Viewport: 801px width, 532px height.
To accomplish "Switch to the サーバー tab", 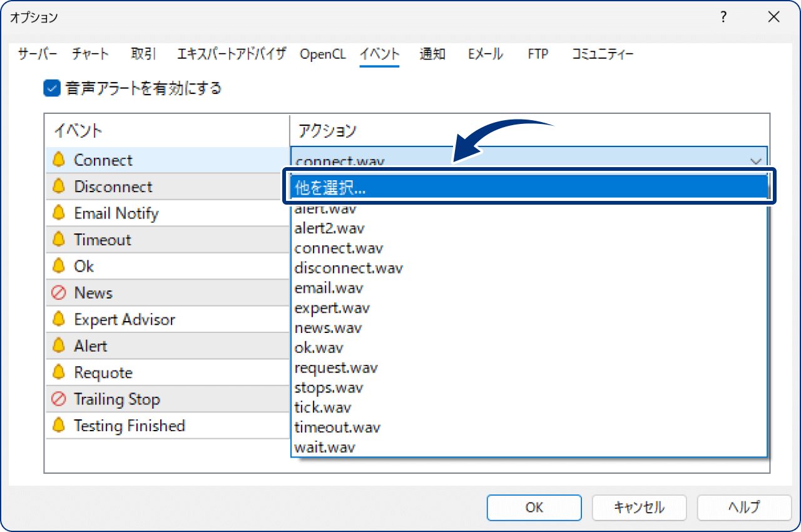I will pos(37,54).
